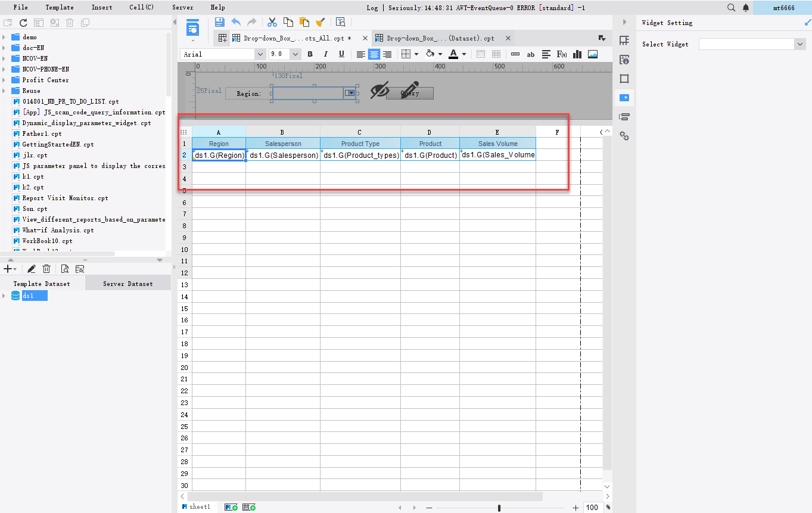Viewport: 812px width, 513px height.
Task: Select the image insertion tool
Action: [x=592, y=54]
